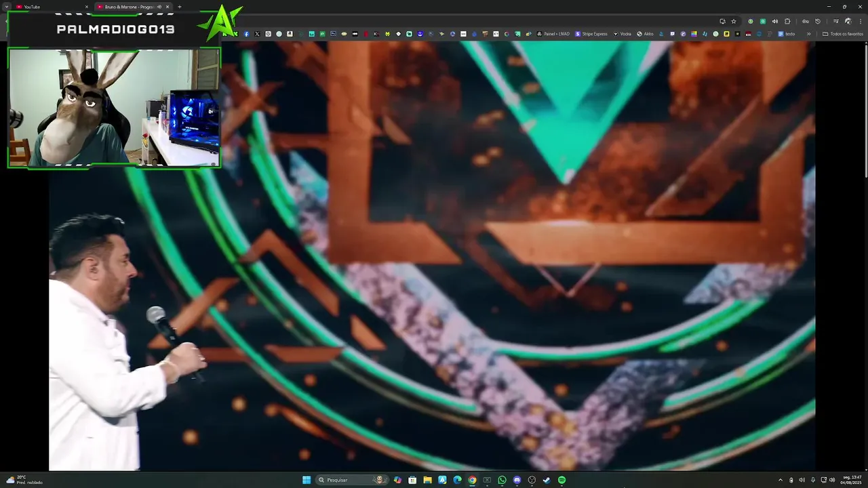Screen dimensions: 868x488
Task: Show hidden system tray icons
Action: coord(781,480)
